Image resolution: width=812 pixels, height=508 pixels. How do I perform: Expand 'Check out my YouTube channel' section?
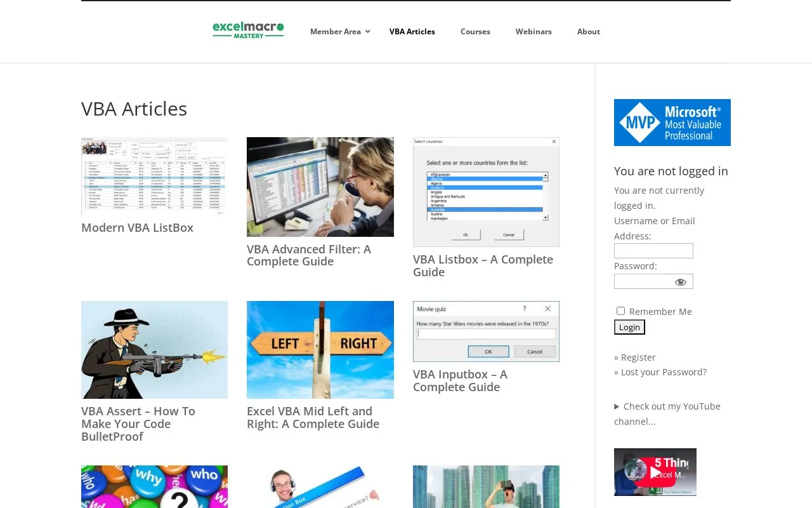(x=667, y=414)
